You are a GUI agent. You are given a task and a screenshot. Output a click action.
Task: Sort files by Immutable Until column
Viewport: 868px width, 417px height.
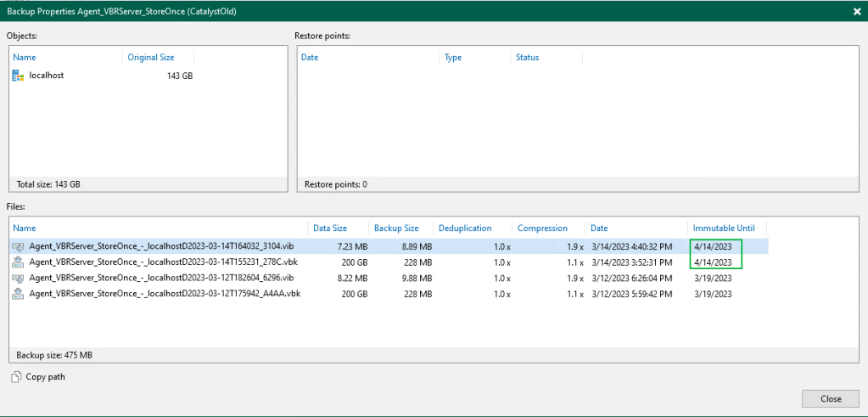pyautogui.click(x=725, y=228)
